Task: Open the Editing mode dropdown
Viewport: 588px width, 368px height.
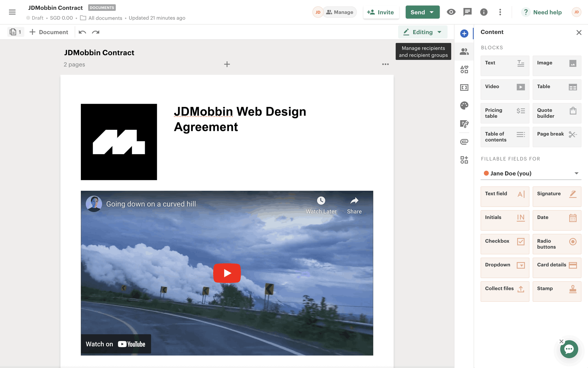Action: tap(423, 32)
